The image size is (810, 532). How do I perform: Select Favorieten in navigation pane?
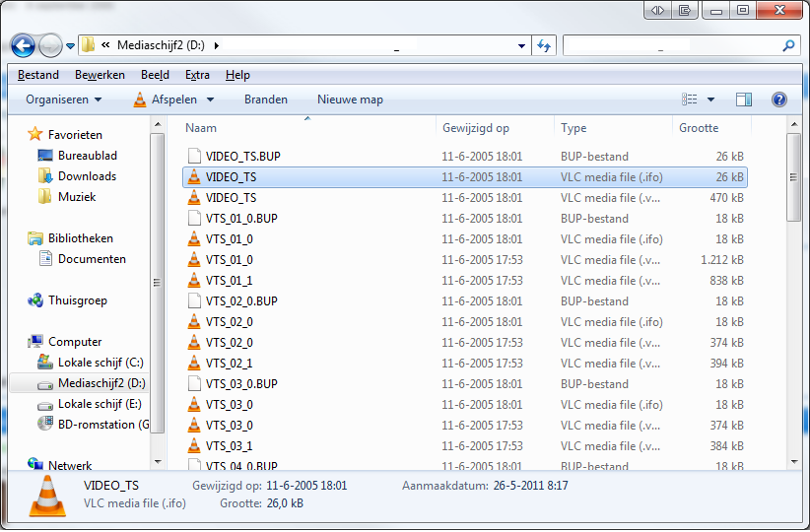75,135
